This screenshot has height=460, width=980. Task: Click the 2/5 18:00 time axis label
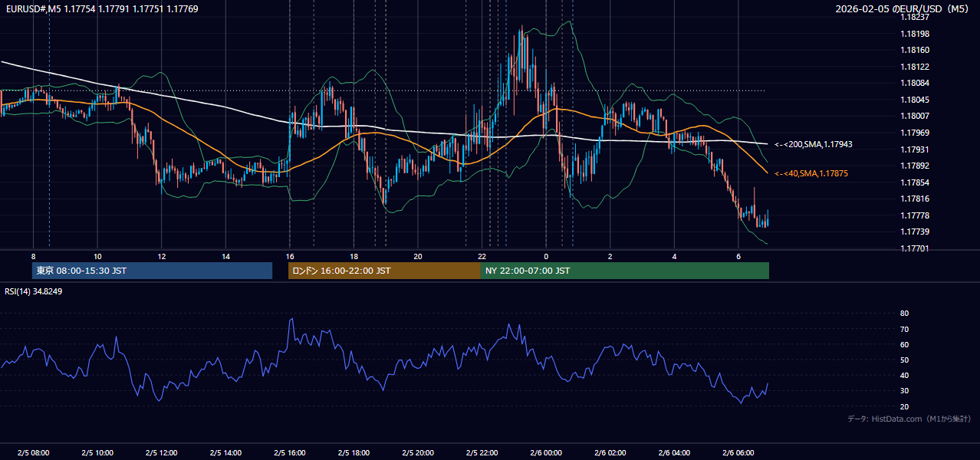(x=354, y=452)
